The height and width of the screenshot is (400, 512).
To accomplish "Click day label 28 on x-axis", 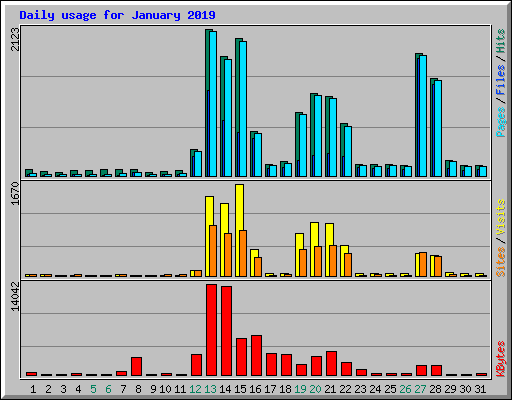I will coord(435,389).
